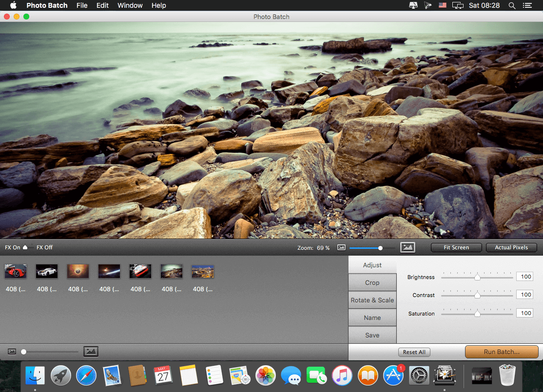This screenshot has height=392, width=543.
Task: Select the red and white car thumbnail
Action: coord(140,271)
